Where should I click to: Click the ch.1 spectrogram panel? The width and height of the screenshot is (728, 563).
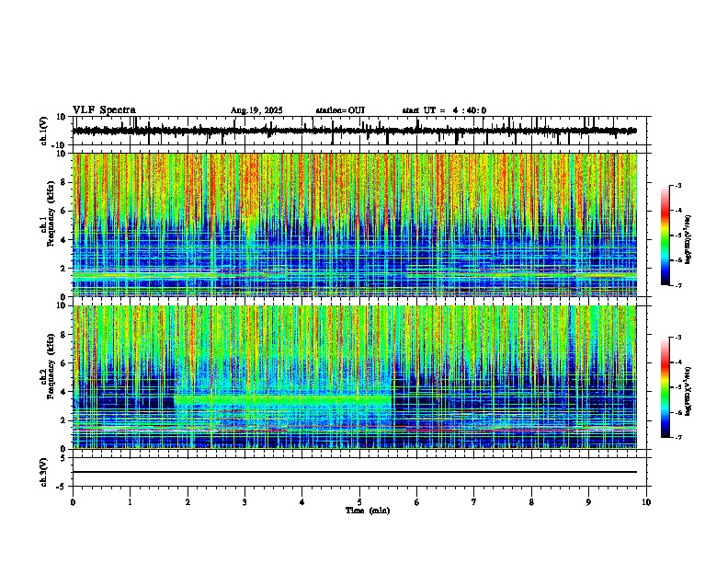[355, 224]
